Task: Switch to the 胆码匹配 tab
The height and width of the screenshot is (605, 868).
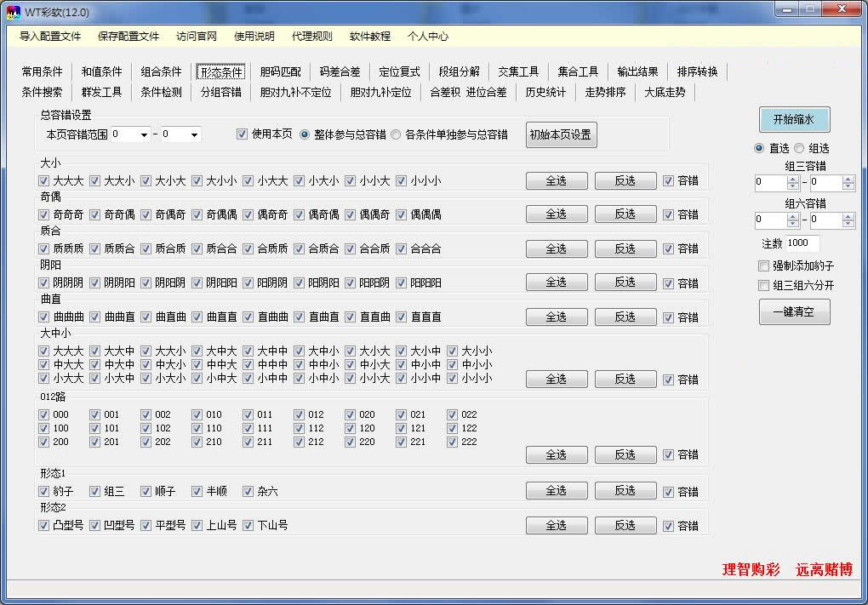Action: (280, 71)
